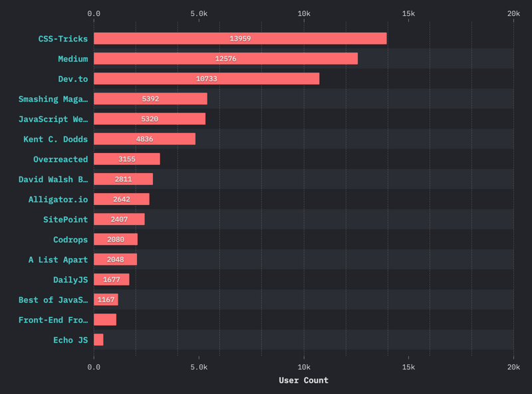
Task: Select the David Walsh Blog category label
Action: [x=53, y=179]
